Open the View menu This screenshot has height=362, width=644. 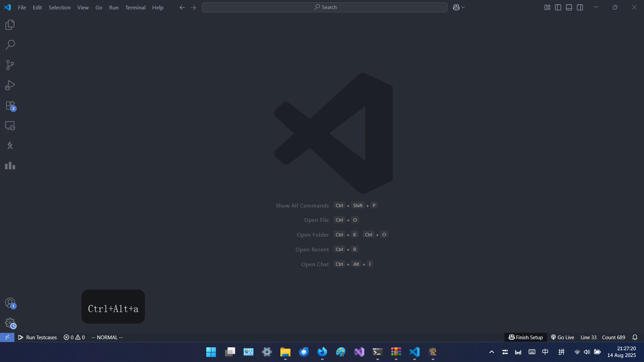coord(83,7)
